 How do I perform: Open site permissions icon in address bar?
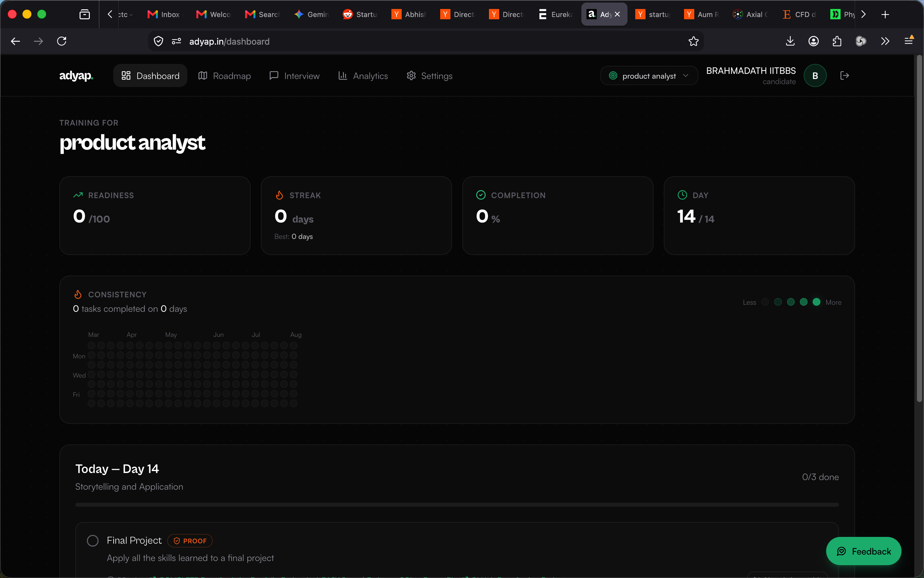[x=176, y=41]
